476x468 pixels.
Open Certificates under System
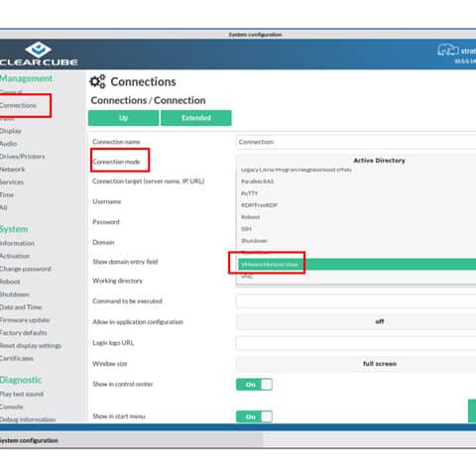point(17,358)
